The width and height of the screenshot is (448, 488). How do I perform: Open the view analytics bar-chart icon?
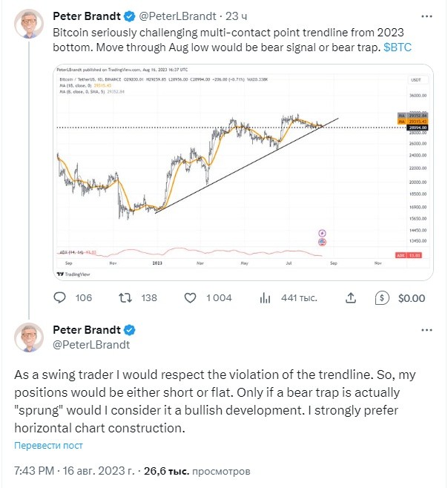(265, 298)
